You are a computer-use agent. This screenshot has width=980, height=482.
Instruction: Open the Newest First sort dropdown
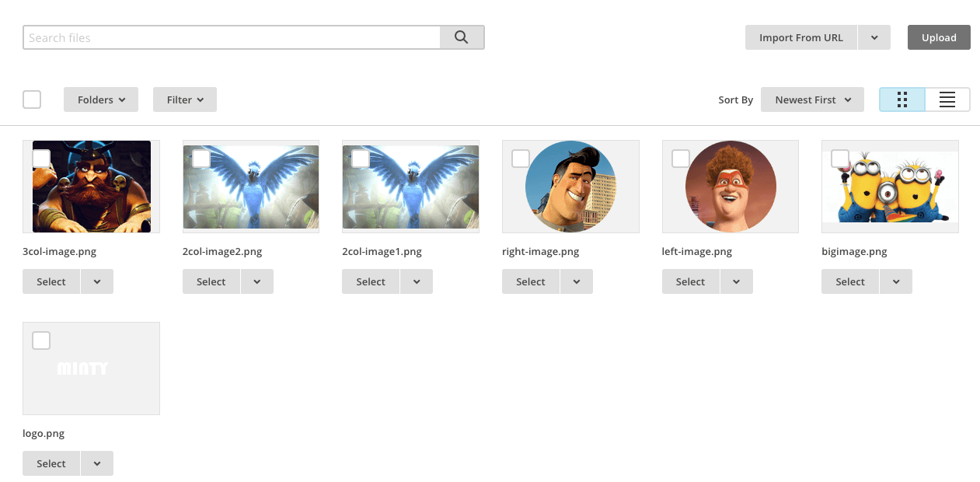click(812, 100)
